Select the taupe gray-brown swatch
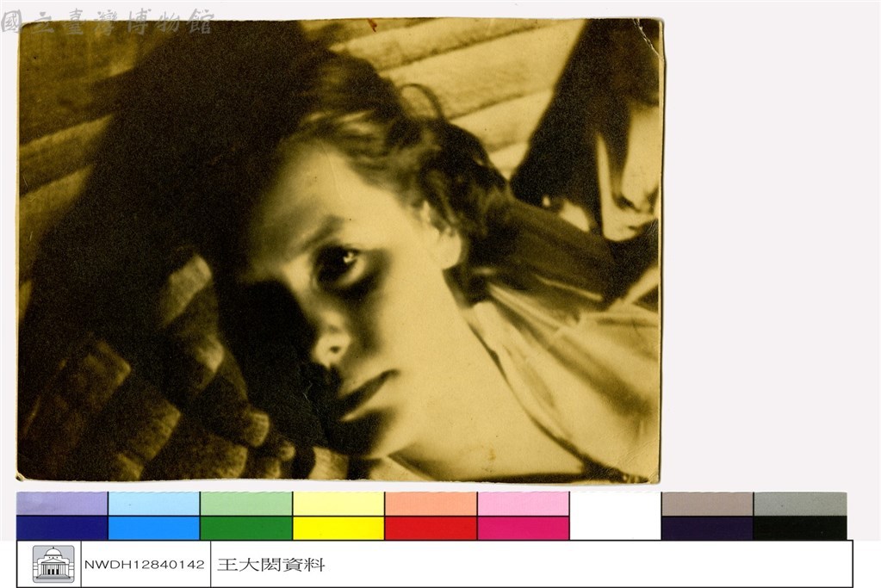 click(x=707, y=504)
